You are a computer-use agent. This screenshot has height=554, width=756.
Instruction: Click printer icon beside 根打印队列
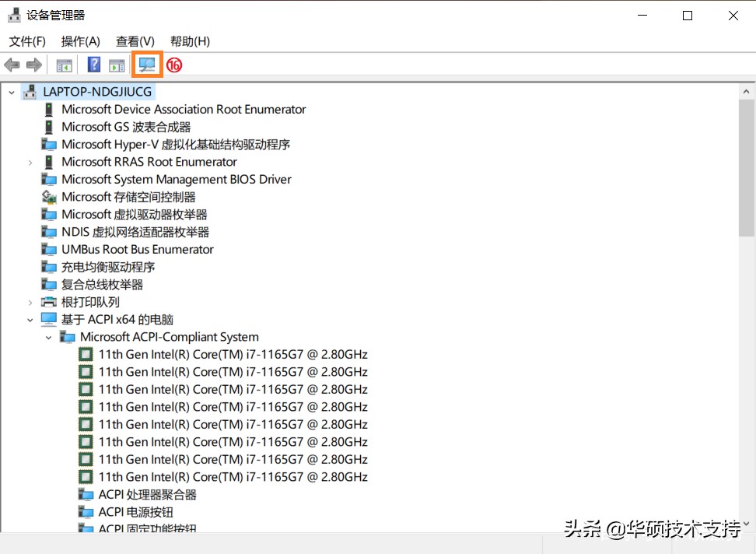(x=49, y=302)
